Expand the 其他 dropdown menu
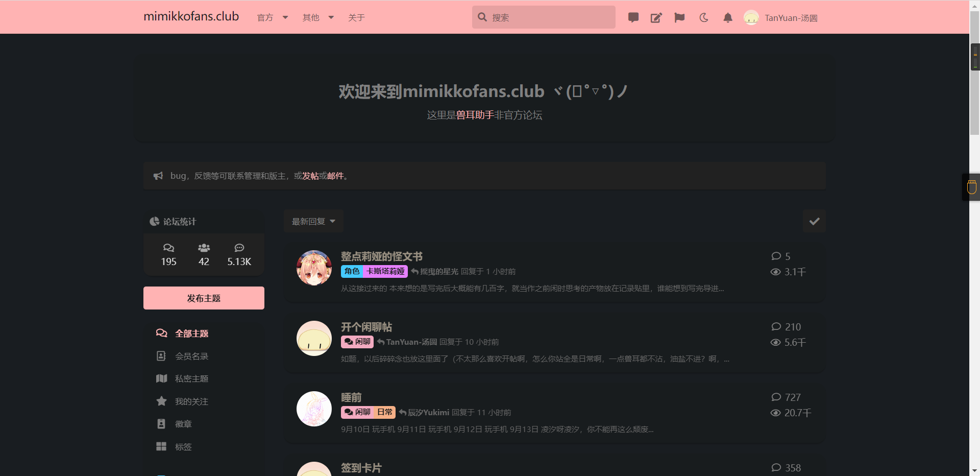 pos(318,18)
